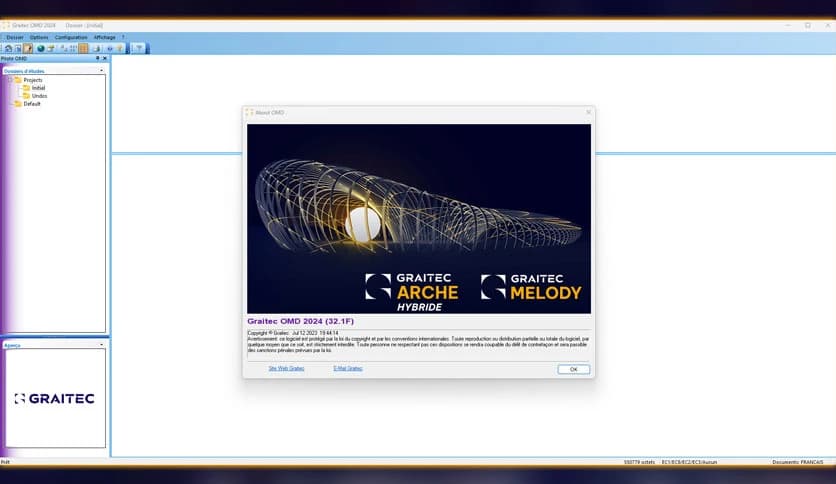Click the Arche Melody splash image
The image size is (836, 484).
419,219
